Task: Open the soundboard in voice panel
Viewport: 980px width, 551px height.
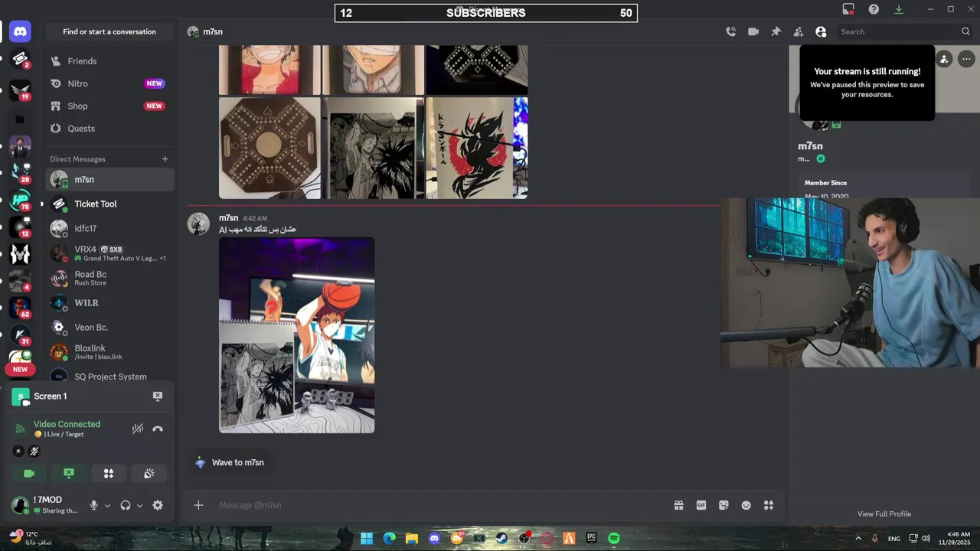Action: point(149,474)
